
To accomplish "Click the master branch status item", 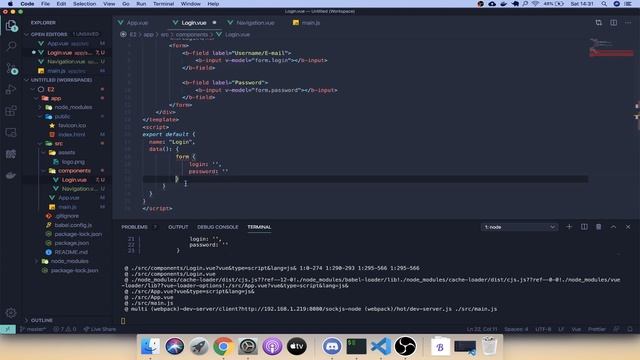I will pyautogui.click(x=33, y=329).
